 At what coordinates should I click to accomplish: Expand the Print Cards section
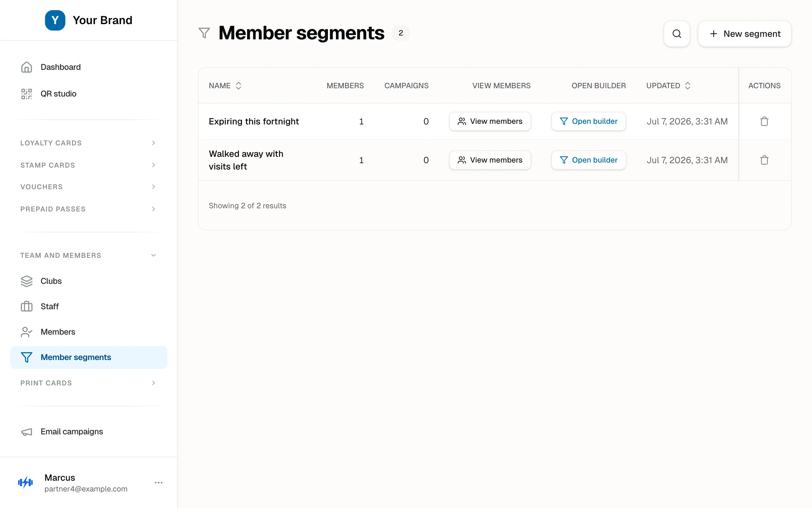coord(88,383)
